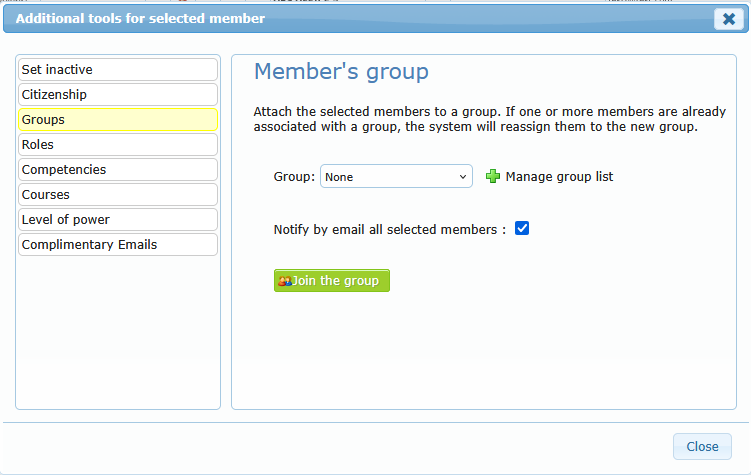This screenshot has width=751, height=475.
Task: Click the green plus icon
Action: coord(492,177)
